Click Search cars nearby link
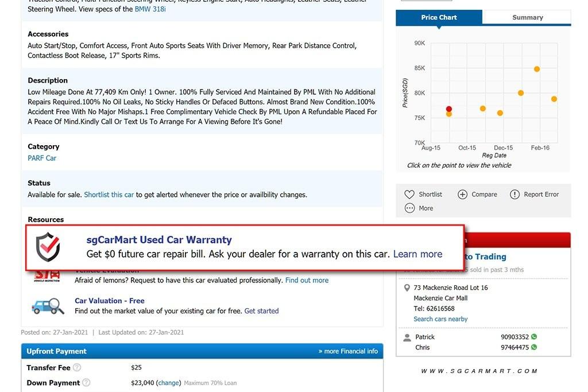The width and height of the screenshot is (588, 392). [440, 319]
